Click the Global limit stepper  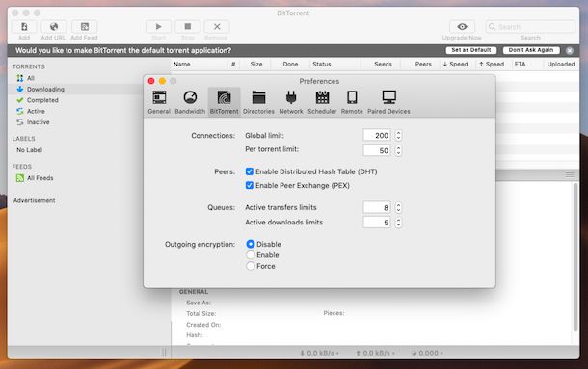398,136
